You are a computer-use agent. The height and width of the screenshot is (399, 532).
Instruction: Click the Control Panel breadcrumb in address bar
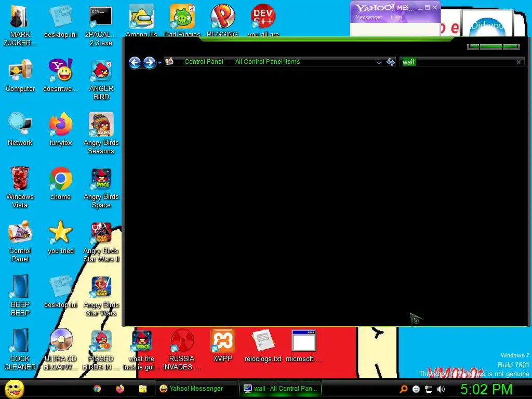[204, 62]
